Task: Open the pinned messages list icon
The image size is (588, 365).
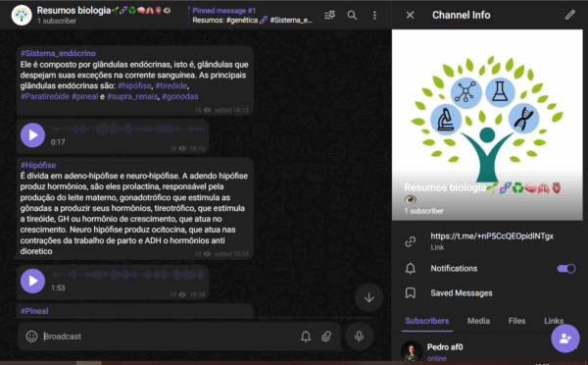Action: 329,15
